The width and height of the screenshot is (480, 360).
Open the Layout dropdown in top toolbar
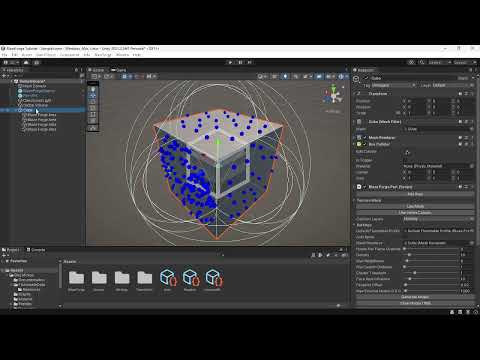[x=465, y=62]
